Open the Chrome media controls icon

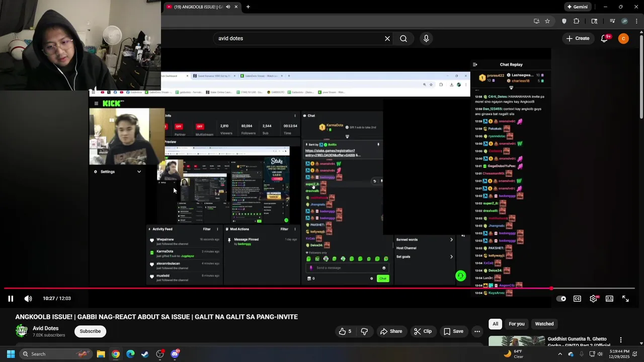[x=612, y=21]
